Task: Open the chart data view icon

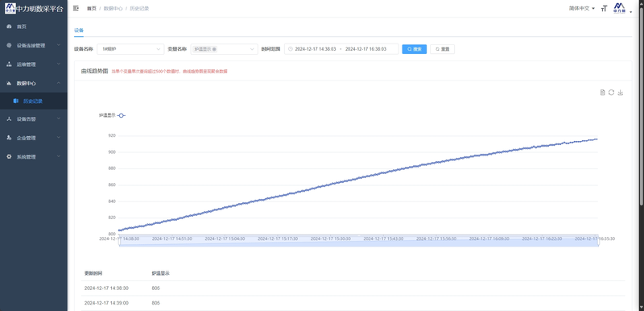Action: point(602,93)
